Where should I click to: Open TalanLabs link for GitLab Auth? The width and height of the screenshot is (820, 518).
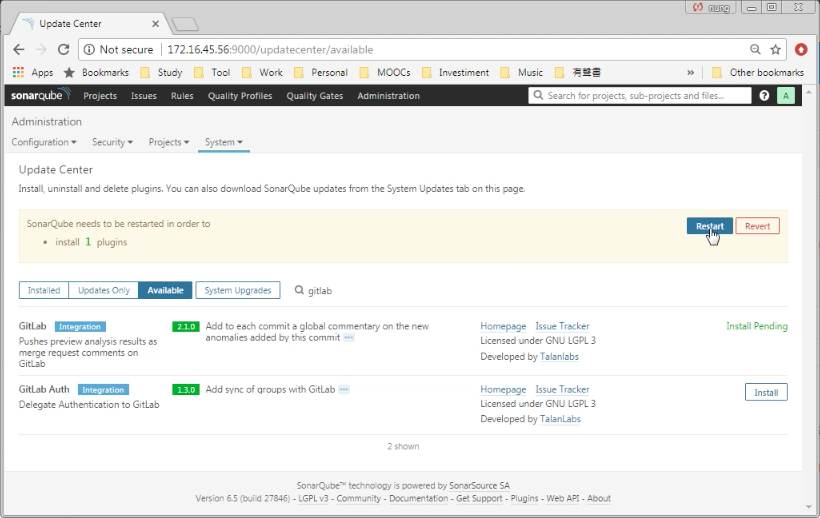pyautogui.click(x=560, y=419)
